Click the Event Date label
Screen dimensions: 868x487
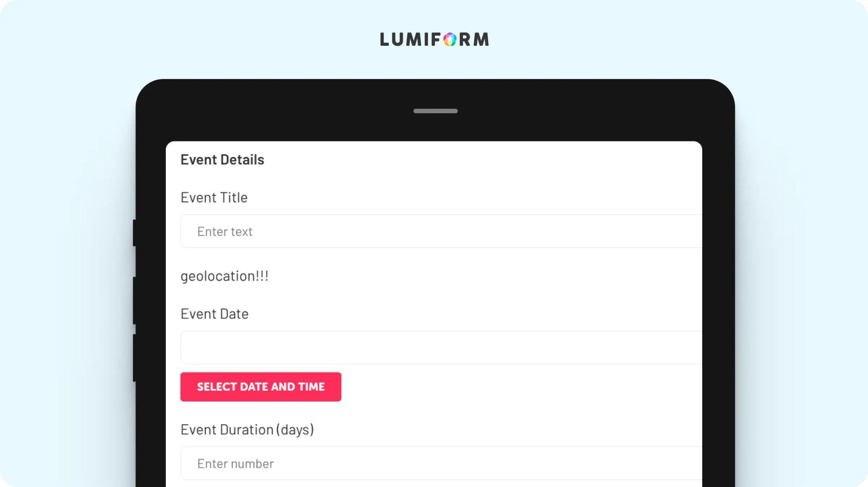214,314
